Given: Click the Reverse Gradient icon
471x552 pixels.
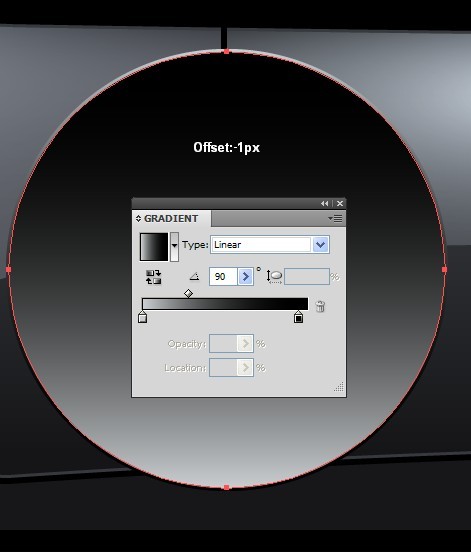Looking at the screenshot, I should pyautogui.click(x=153, y=277).
